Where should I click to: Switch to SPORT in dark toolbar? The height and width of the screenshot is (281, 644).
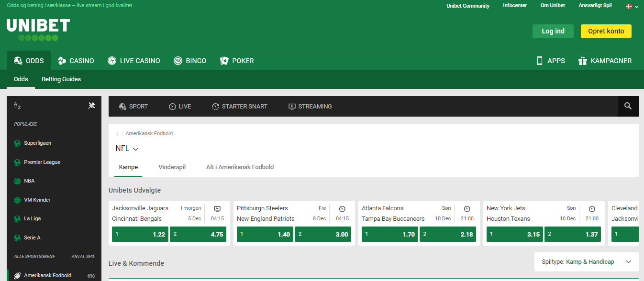[133, 106]
